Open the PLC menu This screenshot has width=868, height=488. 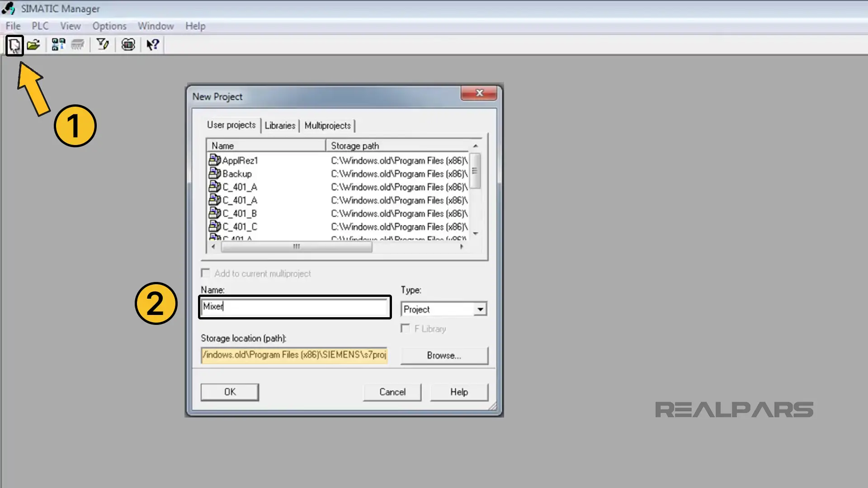(x=40, y=26)
